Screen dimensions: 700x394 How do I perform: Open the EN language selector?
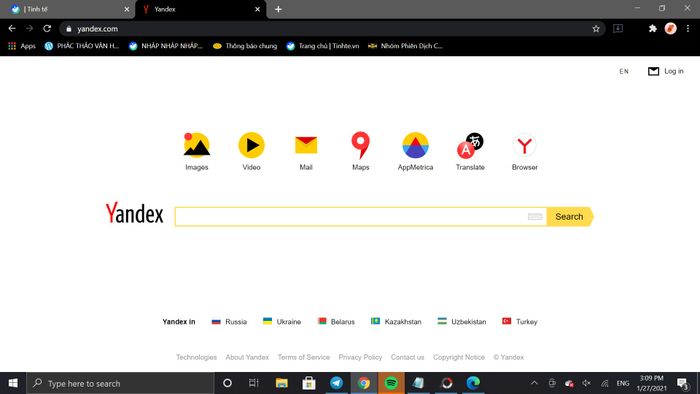click(x=624, y=71)
